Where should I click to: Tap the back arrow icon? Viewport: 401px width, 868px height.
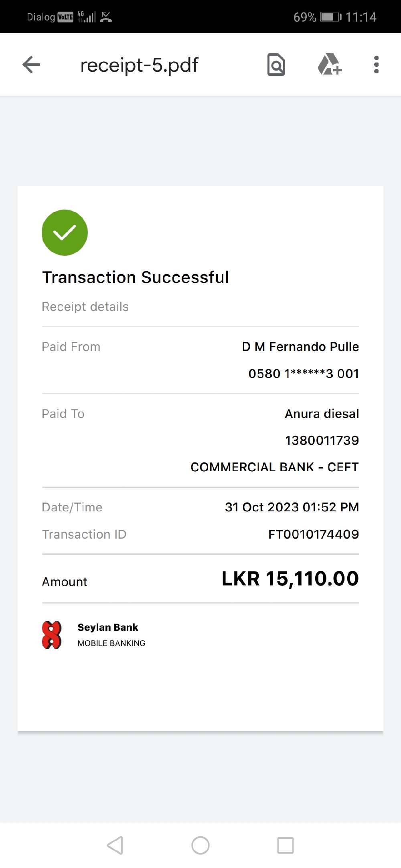31,65
